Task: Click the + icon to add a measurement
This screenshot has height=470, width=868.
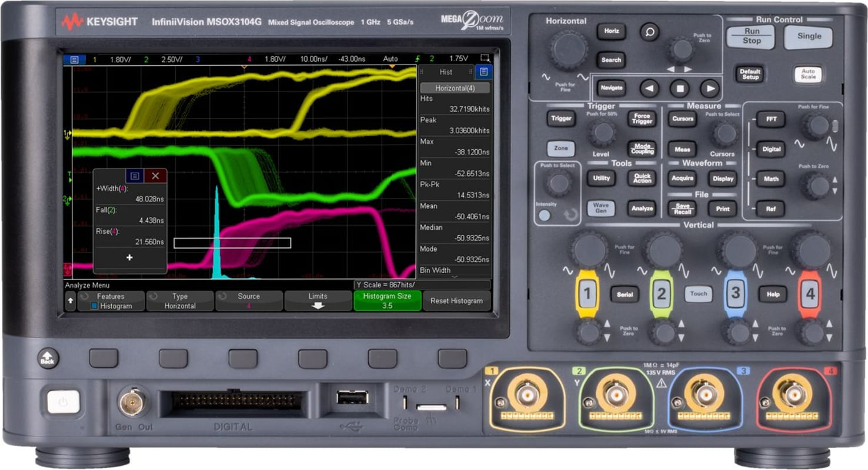Action: (x=129, y=257)
